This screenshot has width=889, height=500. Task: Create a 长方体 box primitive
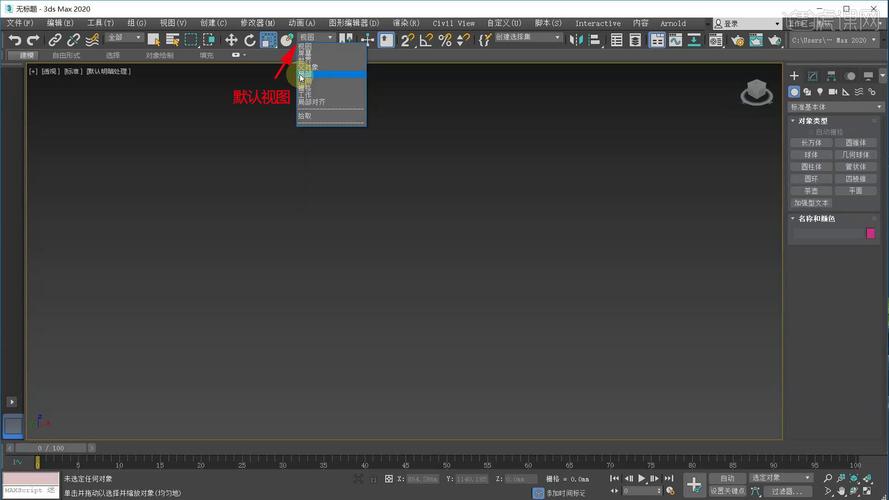point(811,143)
